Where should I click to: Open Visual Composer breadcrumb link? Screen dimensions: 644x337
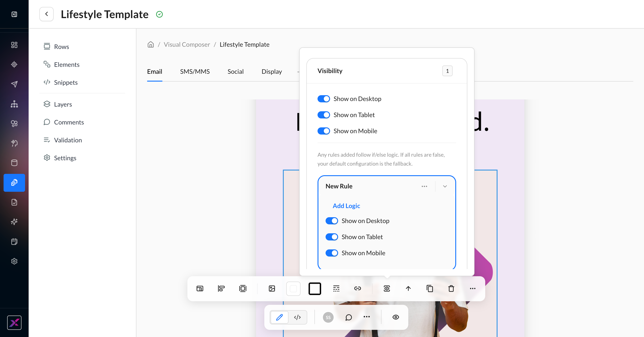coord(187,44)
